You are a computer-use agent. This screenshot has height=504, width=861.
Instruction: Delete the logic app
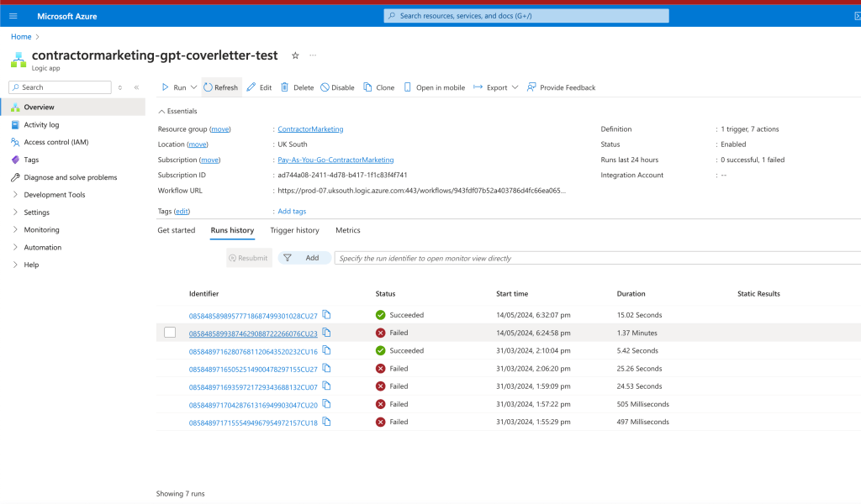(297, 87)
